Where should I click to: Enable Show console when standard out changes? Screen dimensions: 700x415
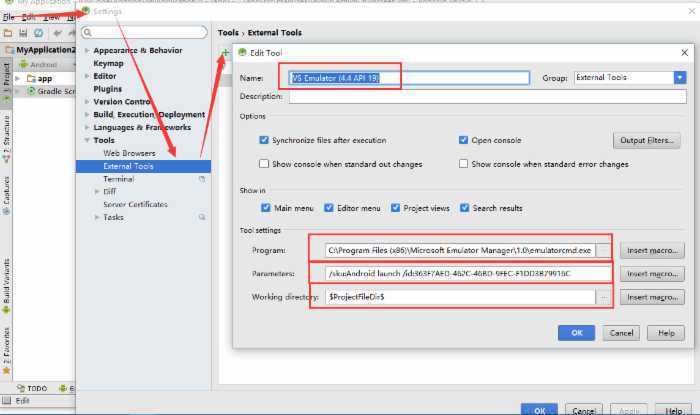tap(264, 164)
